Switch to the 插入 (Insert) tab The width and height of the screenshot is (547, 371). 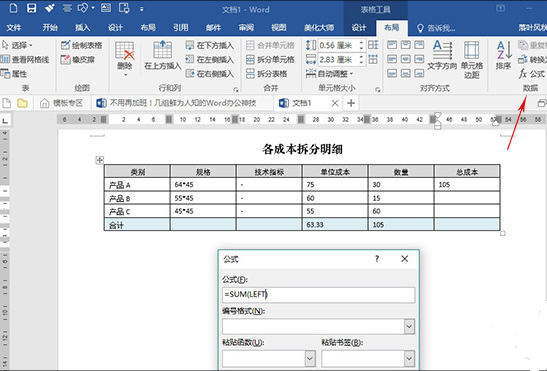click(83, 28)
